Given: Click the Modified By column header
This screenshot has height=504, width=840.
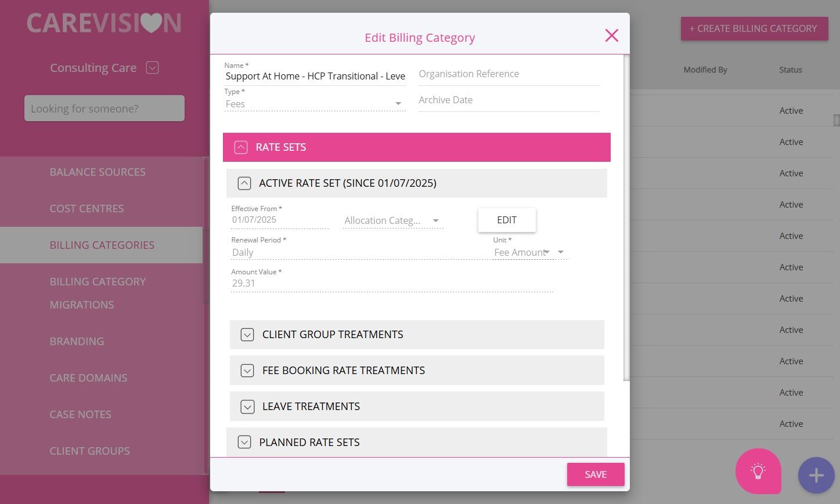Looking at the screenshot, I should click(705, 70).
